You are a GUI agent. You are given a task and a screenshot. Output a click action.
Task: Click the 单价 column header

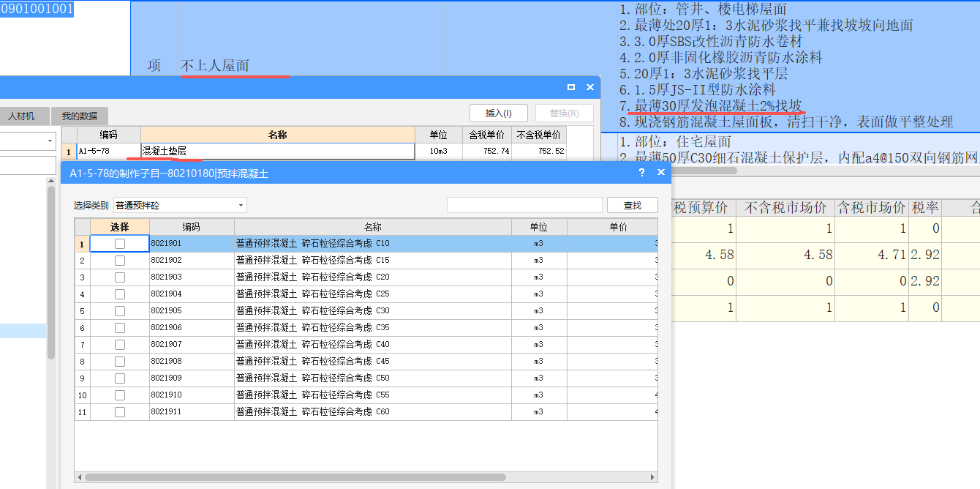coord(613,227)
